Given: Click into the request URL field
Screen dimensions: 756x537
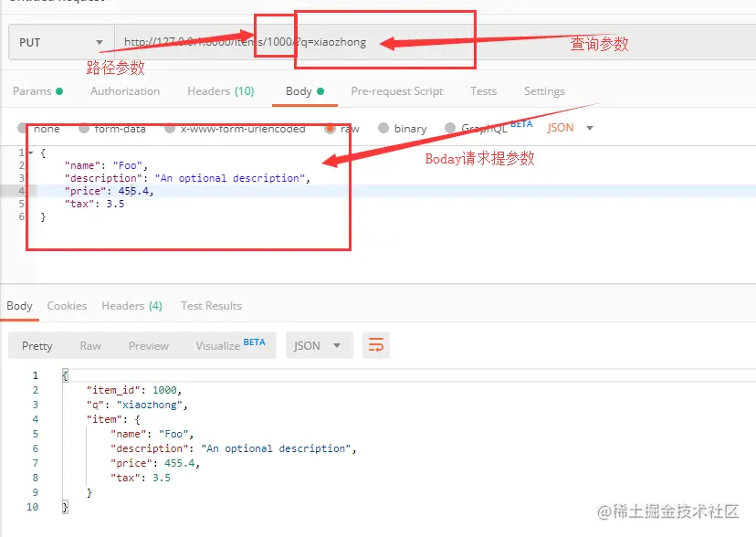Looking at the screenshot, I should (435, 42).
